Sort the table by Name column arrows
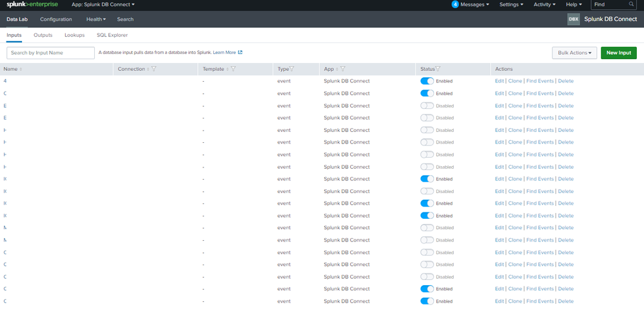Image resolution: width=644 pixels, height=309 pixels. pyautogui.click(x=21, y=70)
